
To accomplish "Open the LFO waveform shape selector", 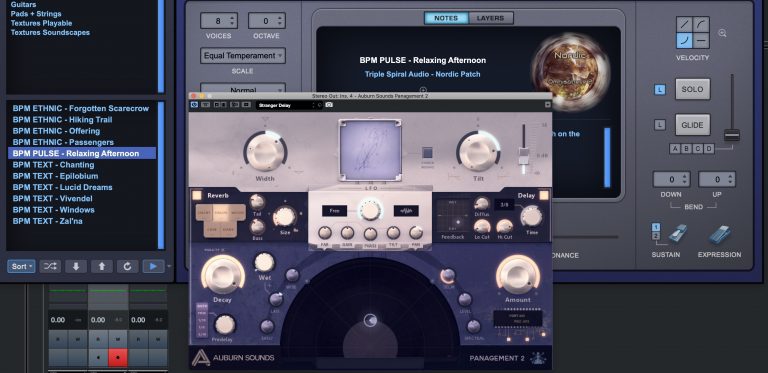I will click(406, 210).
